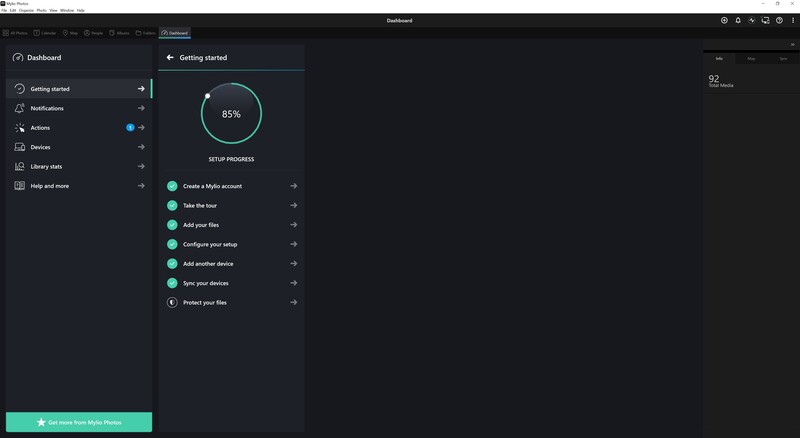The image size is (800, 438).
Task: Click the Getting started sidebar icon
Action: pos(19,89)
